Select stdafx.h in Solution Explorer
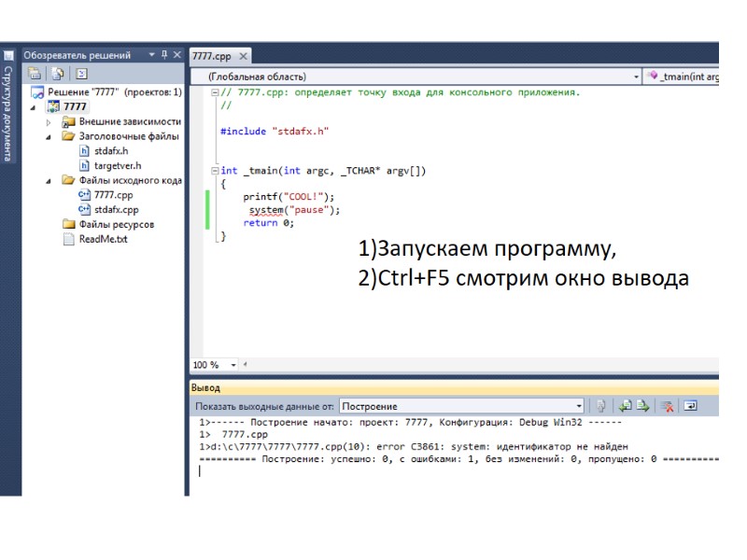 click(111, 151)
